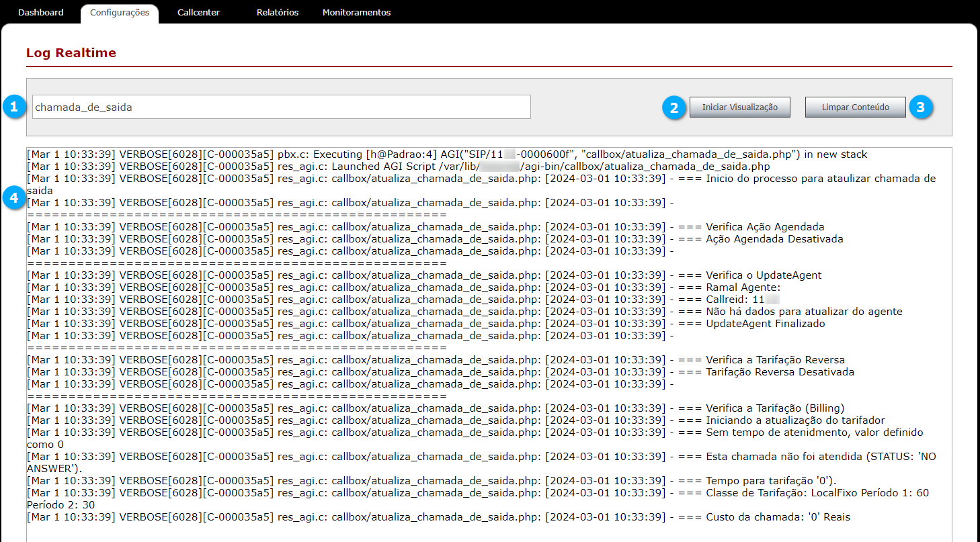The width and height of the screenshot is (980, 542).
Task: Click the 'Verifica Ação Agendada' log line
Action: click(x=425, y=227)
